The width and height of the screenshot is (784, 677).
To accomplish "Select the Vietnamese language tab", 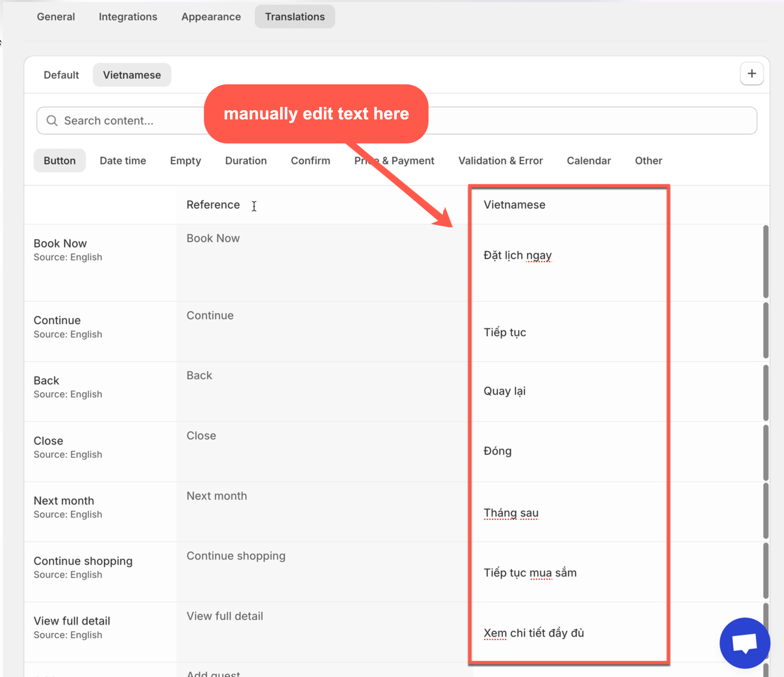I will coord(132,75).
